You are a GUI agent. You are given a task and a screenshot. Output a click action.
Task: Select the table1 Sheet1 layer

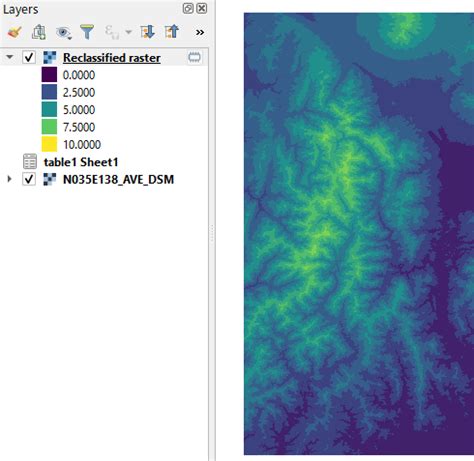point(81,162)
